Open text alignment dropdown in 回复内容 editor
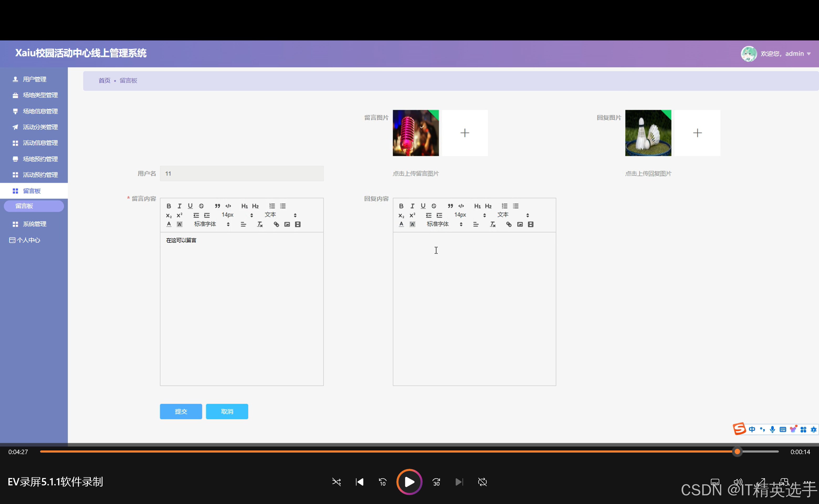Viewport: 819px width, 504px height. tap(476, 224)
